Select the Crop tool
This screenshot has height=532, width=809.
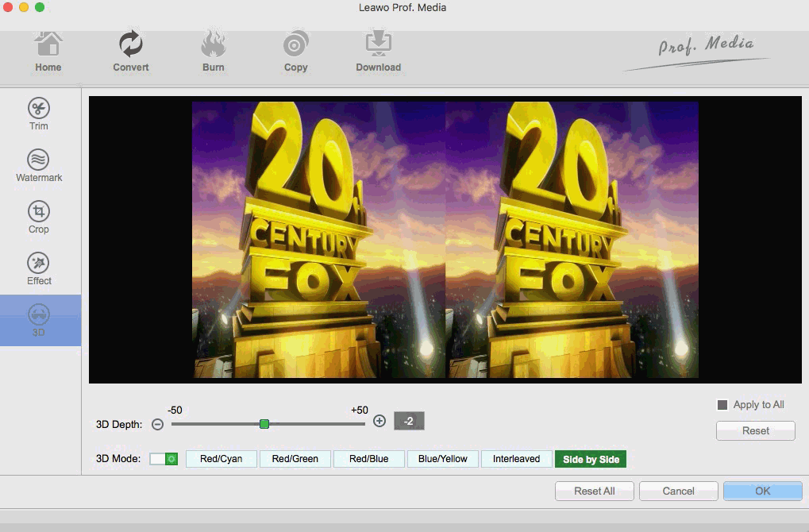39,218
